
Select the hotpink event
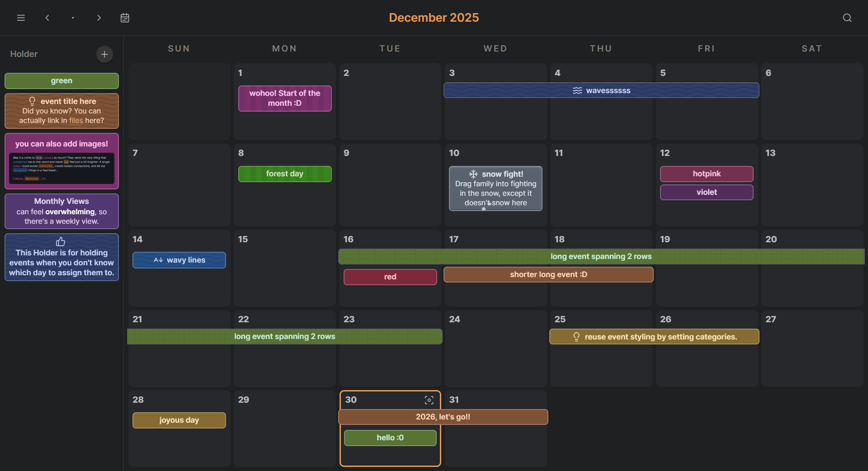pyautogui.click(x=707, y=174)
